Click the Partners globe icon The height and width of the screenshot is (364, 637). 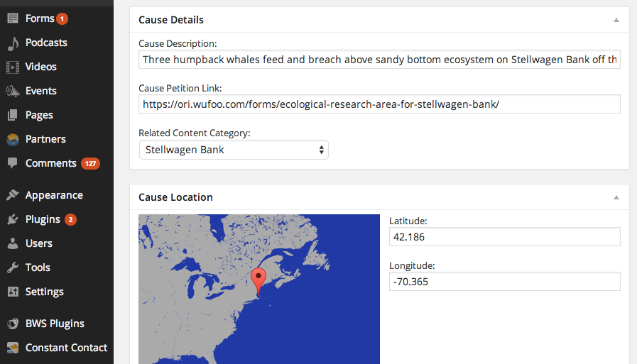pyautogui.click(x=13, y=139)
